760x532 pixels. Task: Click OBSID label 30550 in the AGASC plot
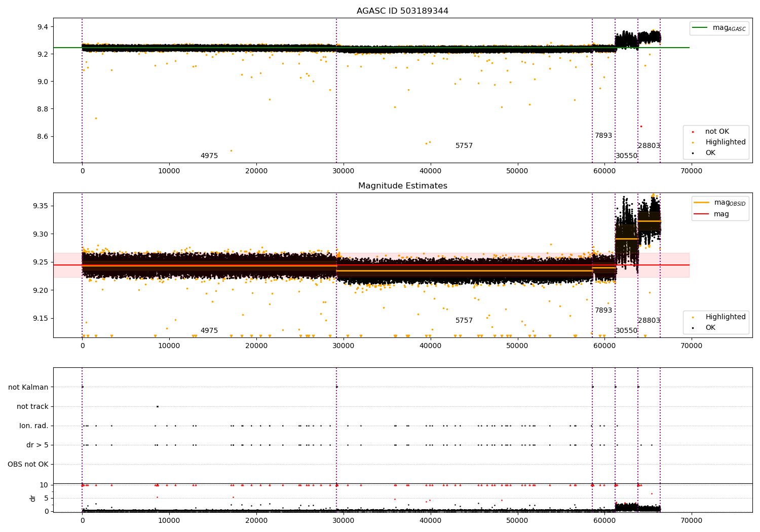[x=627, y=156]
